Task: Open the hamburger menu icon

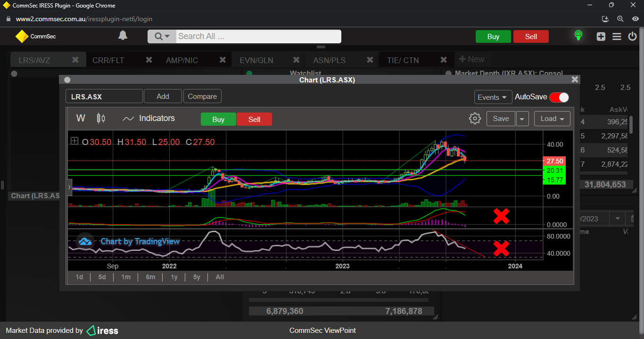Action: pos(617,36)
